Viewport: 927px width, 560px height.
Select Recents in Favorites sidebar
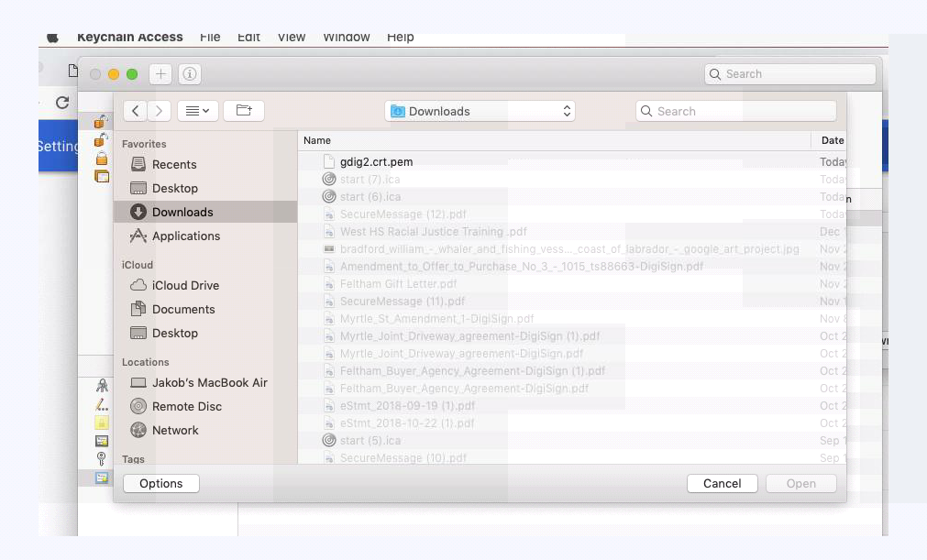tap(173, 164)
